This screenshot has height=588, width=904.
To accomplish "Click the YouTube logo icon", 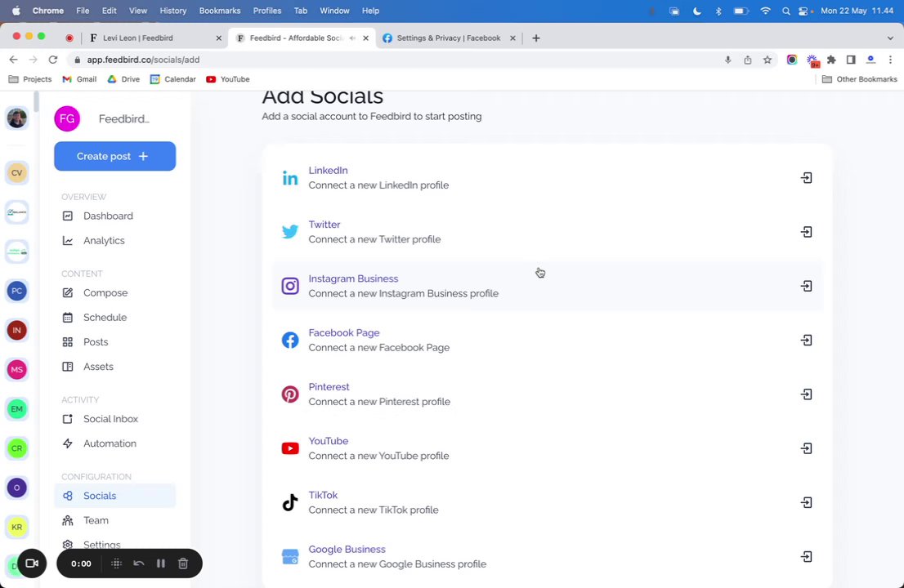I will click(290, 448).
